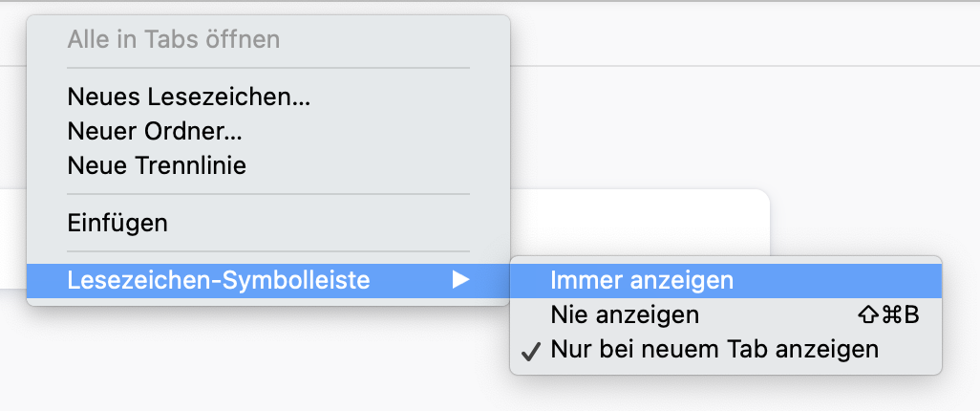Select Immer anzeigen in the submenu
Viewport: 980px width, 411px height.
coord(642,280)
